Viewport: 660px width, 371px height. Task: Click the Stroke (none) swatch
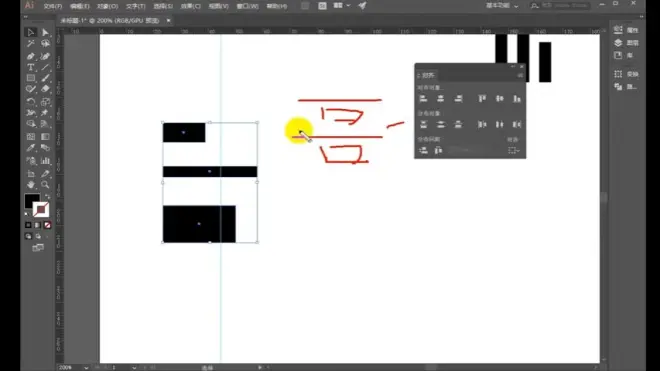(x=41, y=209)
